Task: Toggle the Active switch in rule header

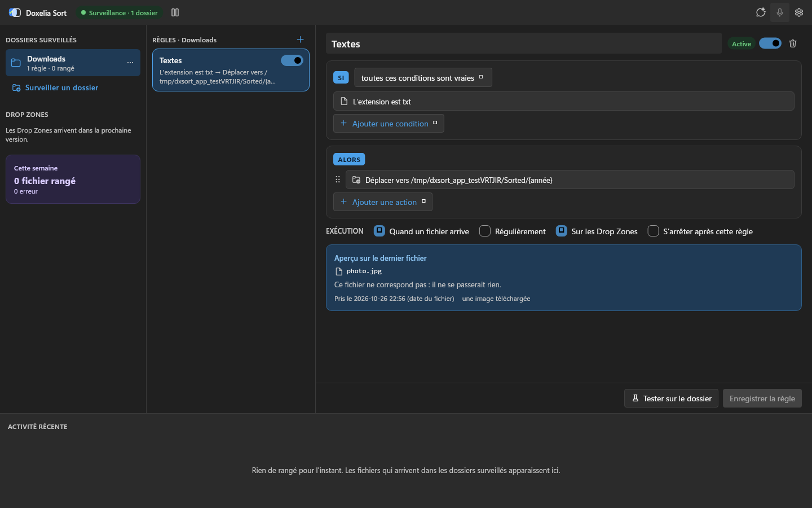Action: point(770,43)
